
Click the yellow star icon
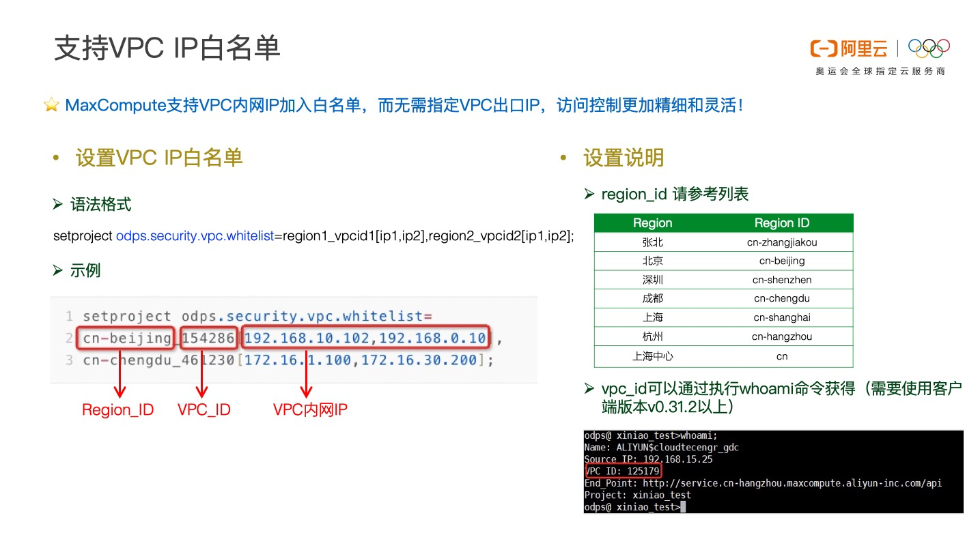pos(51,105)
